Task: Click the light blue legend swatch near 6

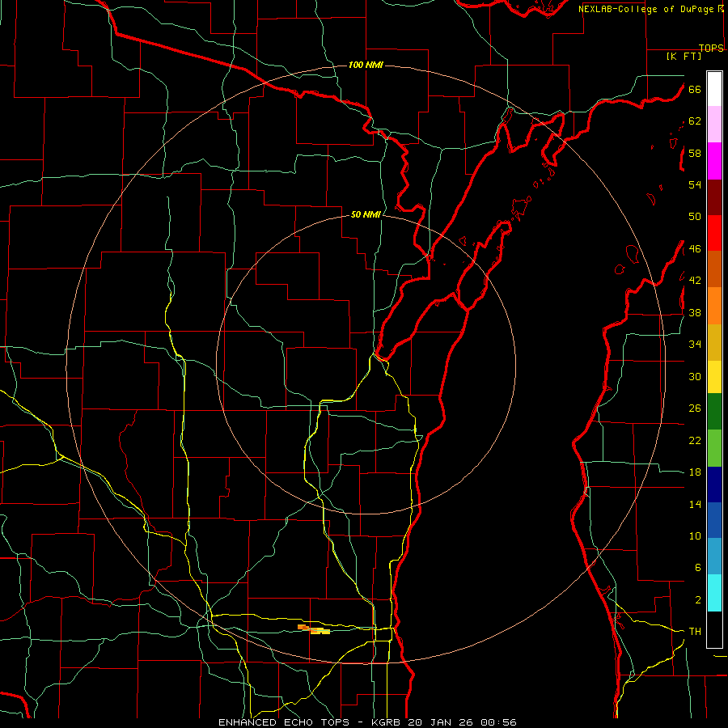Action: click(714, 557)
